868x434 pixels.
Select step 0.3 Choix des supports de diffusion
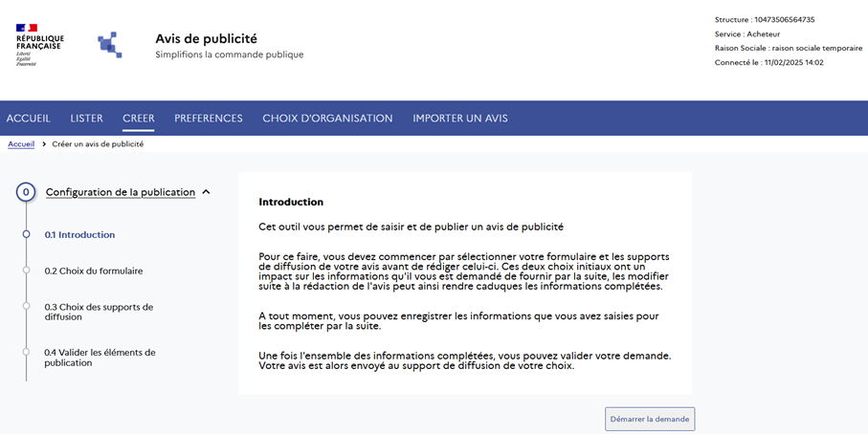(100, 312)
